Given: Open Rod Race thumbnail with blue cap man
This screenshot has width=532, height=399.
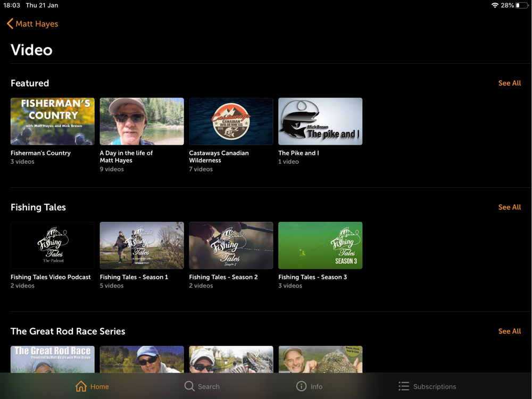Looking at the screenshot, I should [142, 359].
